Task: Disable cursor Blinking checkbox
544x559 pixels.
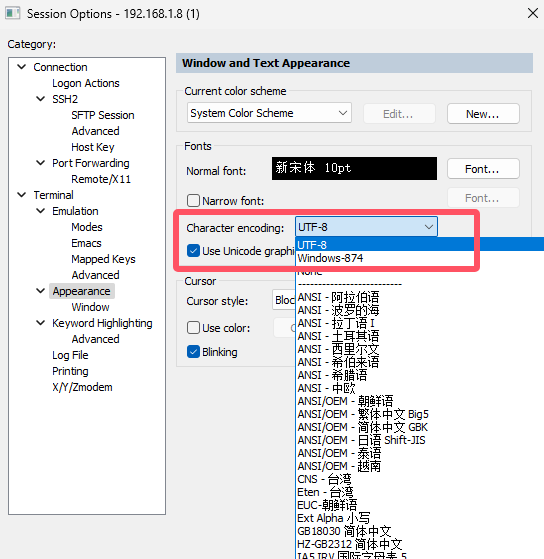Action: (x=193, y=352)
